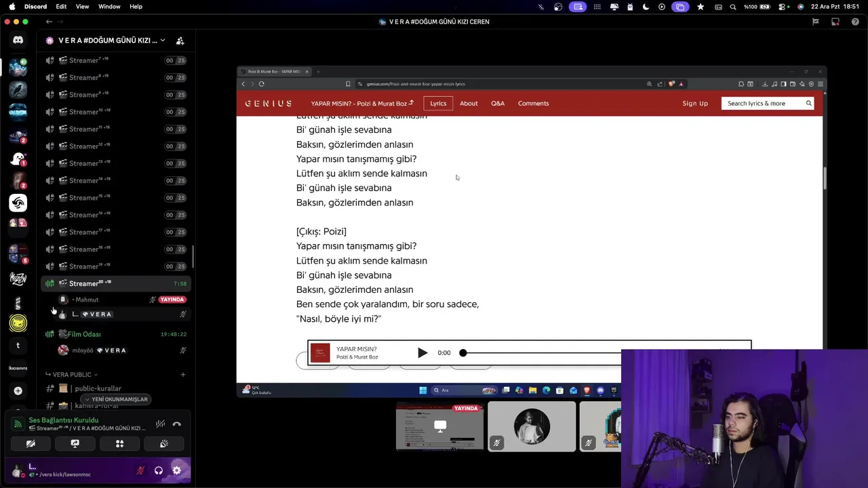
Task: Play the YAPAR MISIN? track
Action: [x=422, y=352]
